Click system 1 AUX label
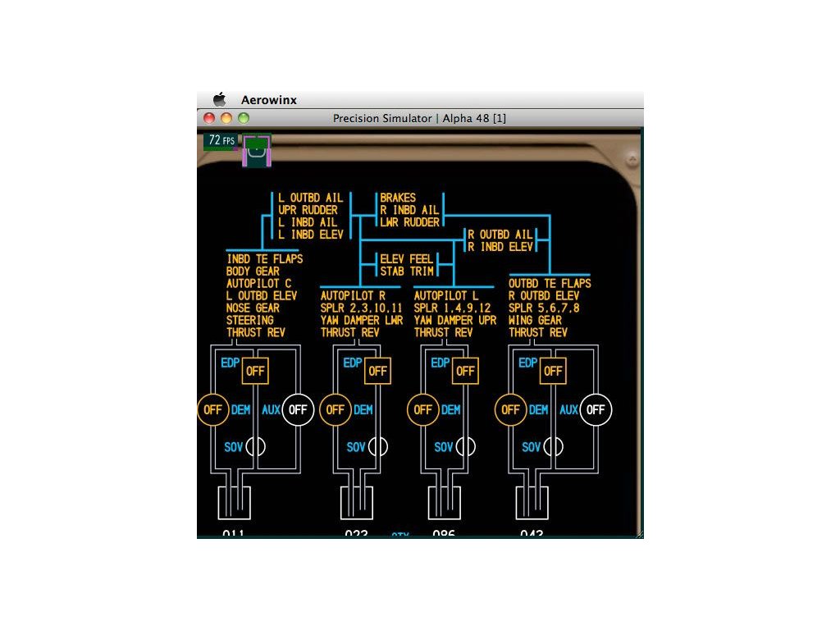Screen dimensions: 840x630 pyautogui.click(x=271, y=410)
